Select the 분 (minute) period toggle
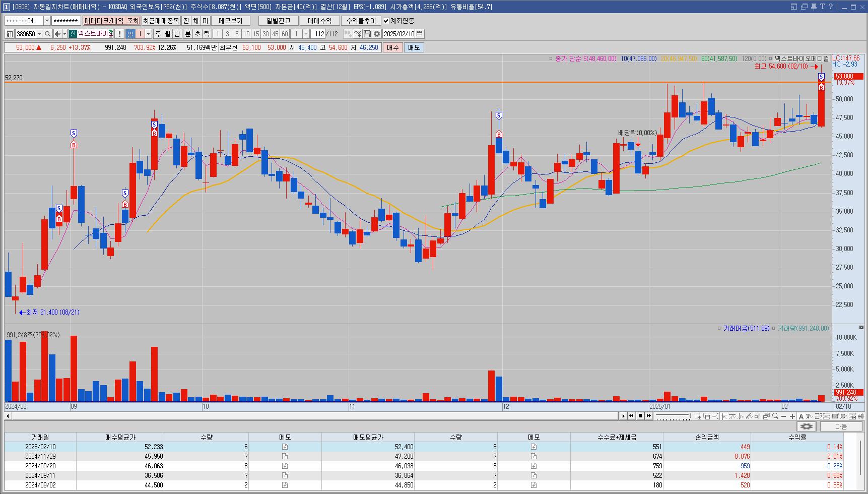 click(x=188, y=34)
